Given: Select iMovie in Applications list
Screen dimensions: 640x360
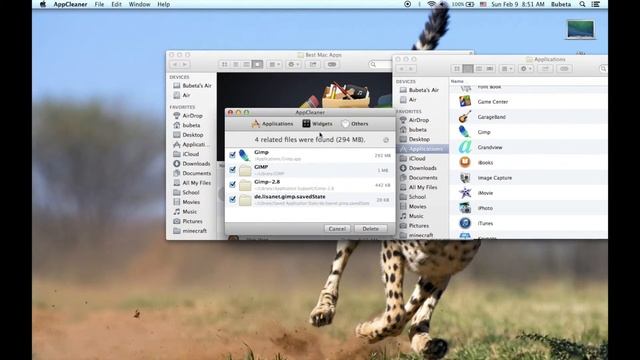Looking at the screenshot, I should tap(528, 193).
